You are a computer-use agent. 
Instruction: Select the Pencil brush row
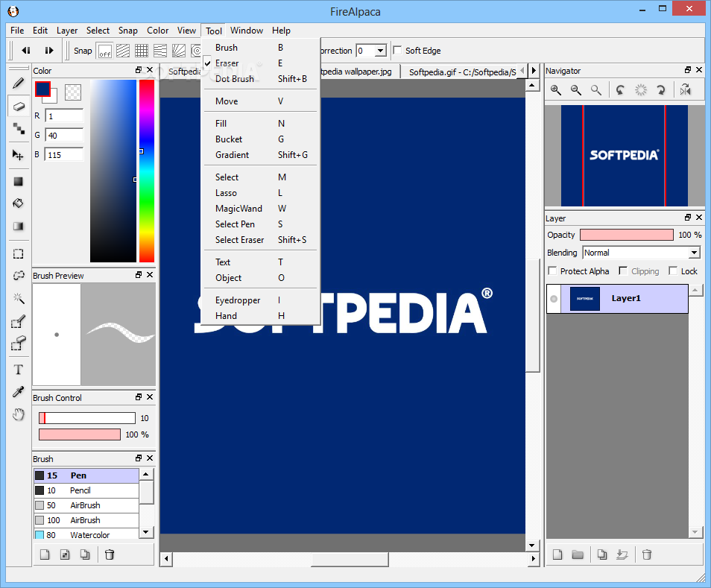(x=86, y=490)
